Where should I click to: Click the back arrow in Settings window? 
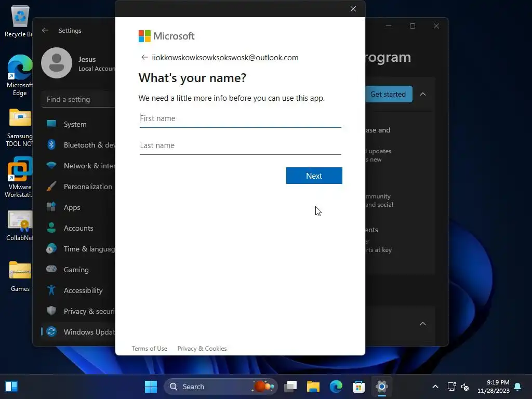click(x=45, y=30)
